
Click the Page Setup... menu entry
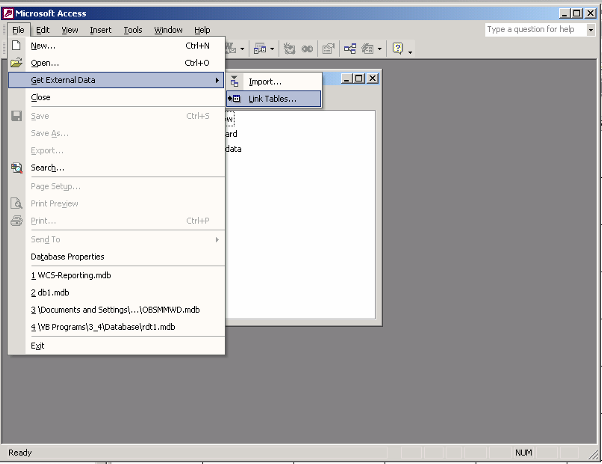[116, 187]
